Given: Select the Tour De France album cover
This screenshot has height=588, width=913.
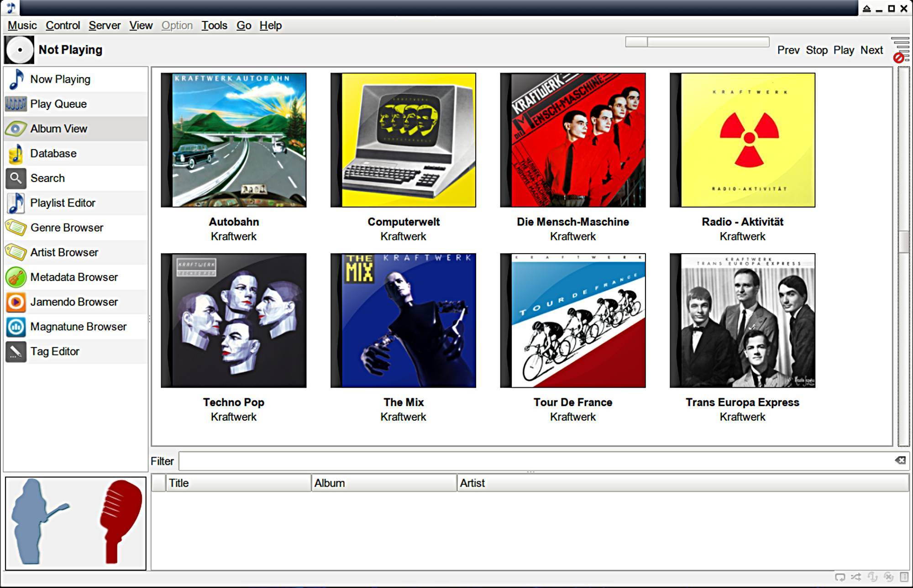Looking at the screenshot, I should (x=573, y=321).
